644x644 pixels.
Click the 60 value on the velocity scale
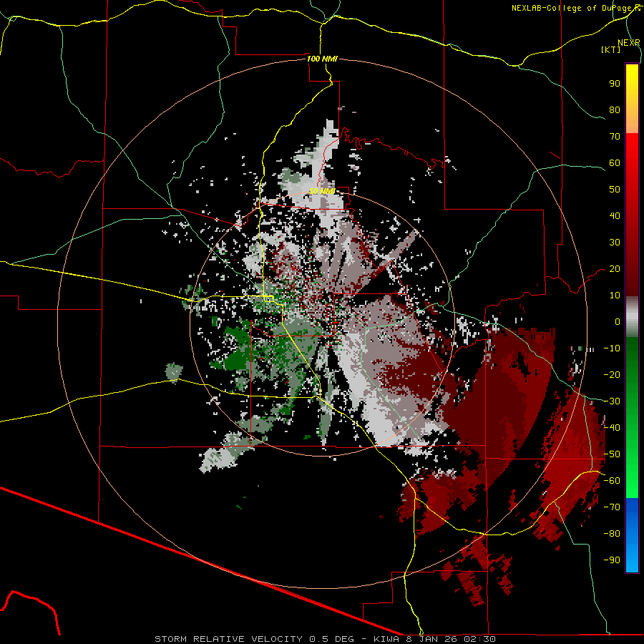click(x=615, y=162)
